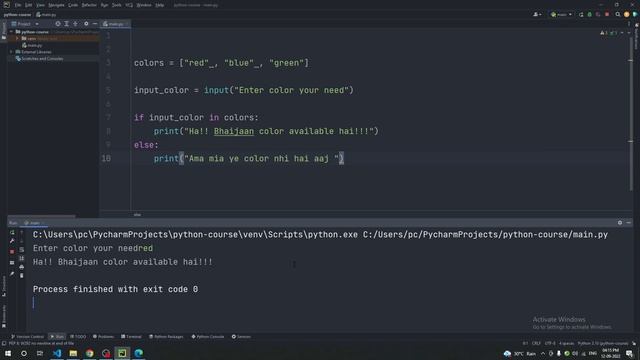Open the File menu
Viewport: 640px width, 360px height.
[18, 5]
